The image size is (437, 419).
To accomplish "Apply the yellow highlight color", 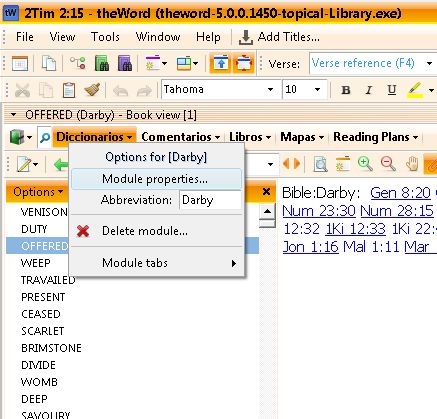I will pyautogui.click(x=415, y=90).
